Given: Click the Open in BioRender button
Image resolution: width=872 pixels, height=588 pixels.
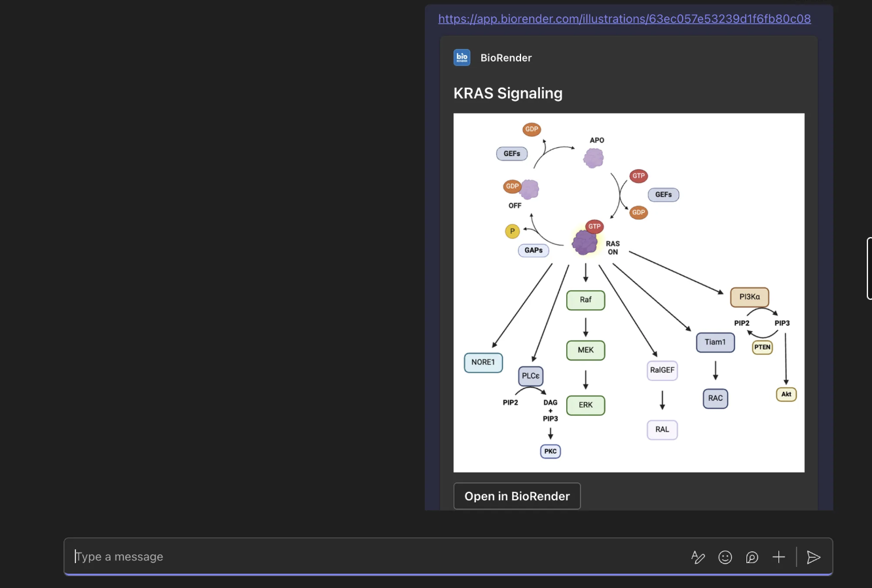Looking at the screenshot, I should (x=517, y=496).
